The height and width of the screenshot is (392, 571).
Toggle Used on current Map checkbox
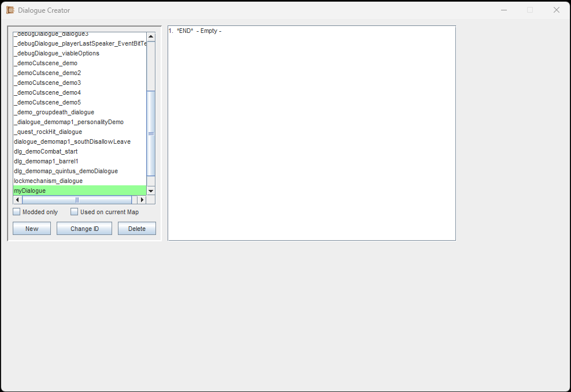(75, 212)
